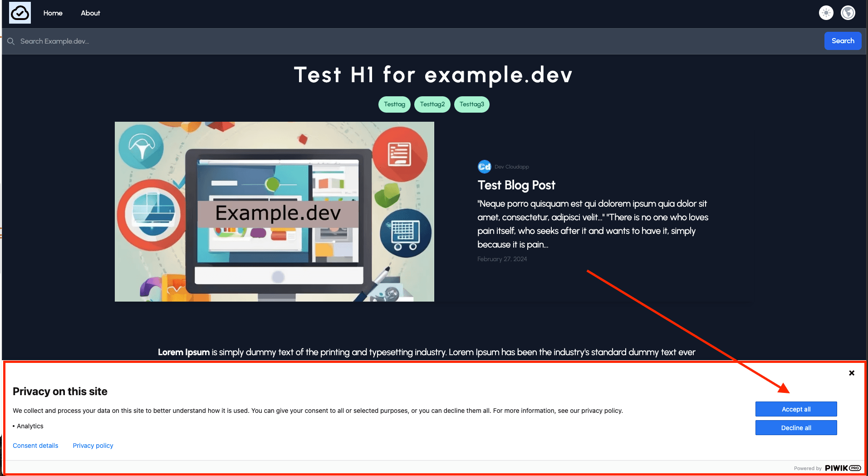Open the Home menu item
This screenshot has width=868, height=476.
[53, 13]
